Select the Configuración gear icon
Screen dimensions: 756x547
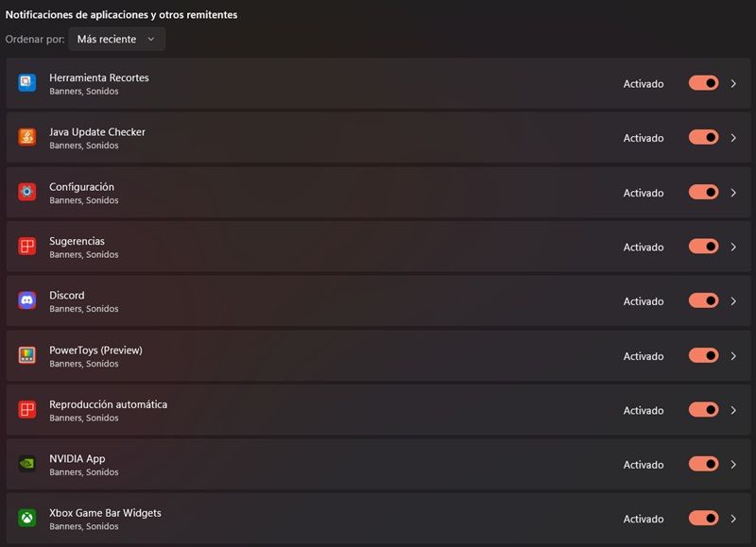pos(28,192)
